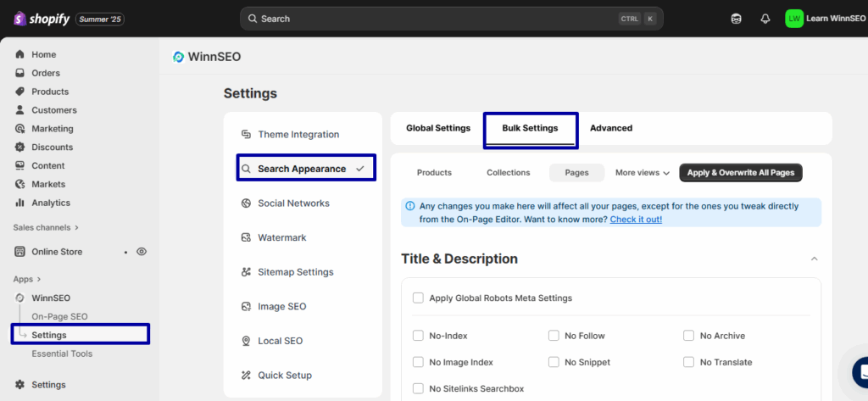The width and height of the screenshot is (868, 401).
Task: Open the Advanced tab
Action: [611, 128]
